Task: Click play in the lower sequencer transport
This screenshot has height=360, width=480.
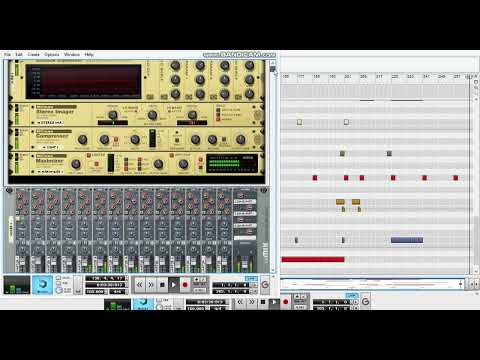Action: click(x=274, y=302)
